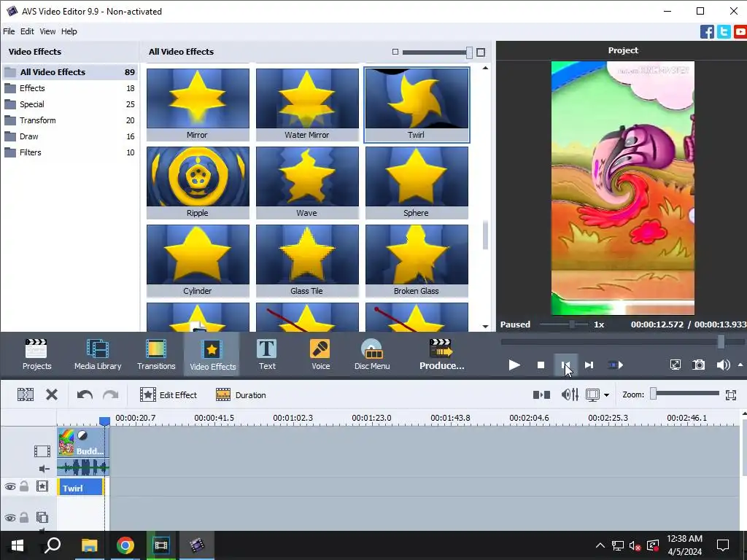
Task: Open the Voice recording section
Action: 321,354
